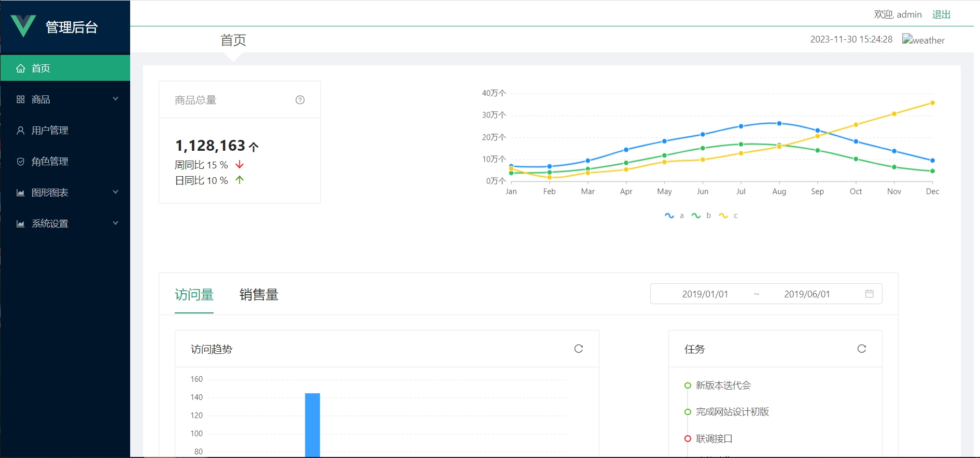Click the 系统设置 chart icon
This screenshot has width=980, height=458.
point(21,224)
